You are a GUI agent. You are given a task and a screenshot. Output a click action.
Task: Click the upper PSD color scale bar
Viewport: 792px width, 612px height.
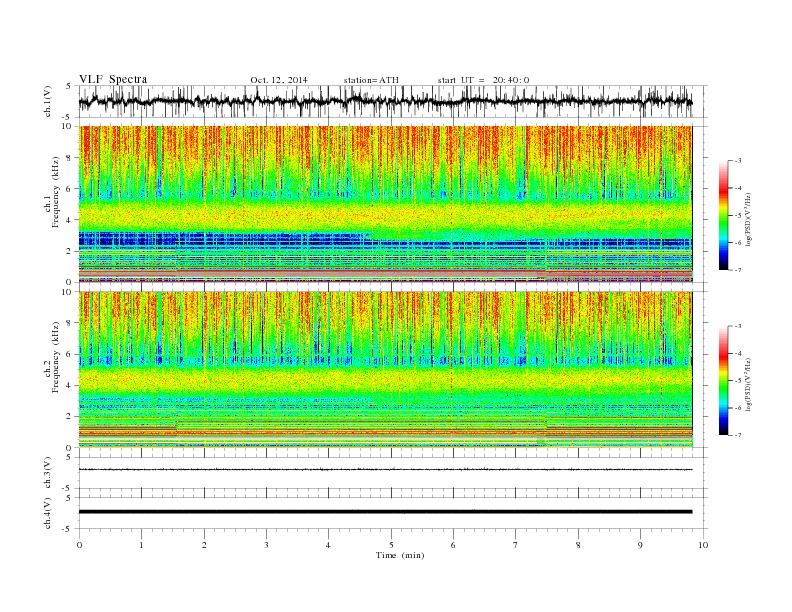tap(724, 215)
